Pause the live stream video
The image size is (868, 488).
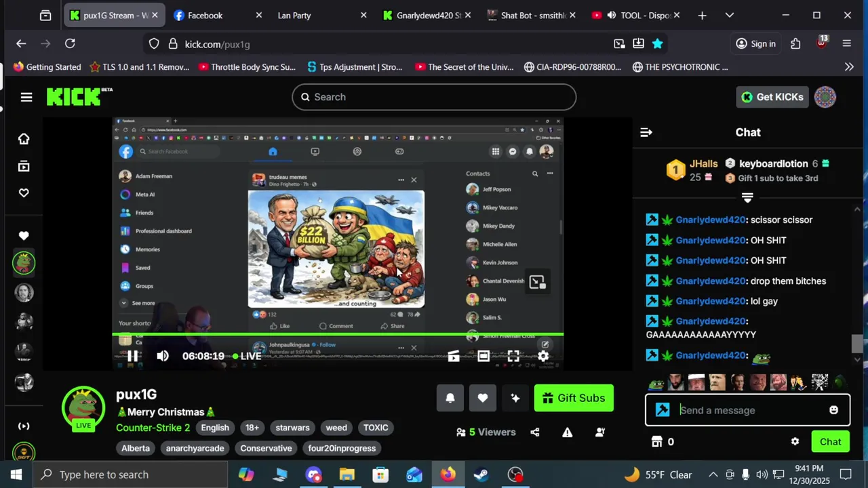133,356
